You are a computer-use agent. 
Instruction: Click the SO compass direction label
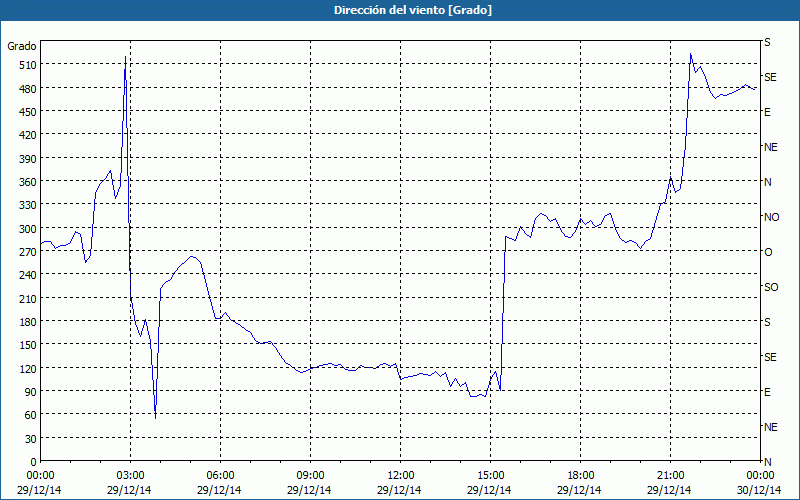771,287
